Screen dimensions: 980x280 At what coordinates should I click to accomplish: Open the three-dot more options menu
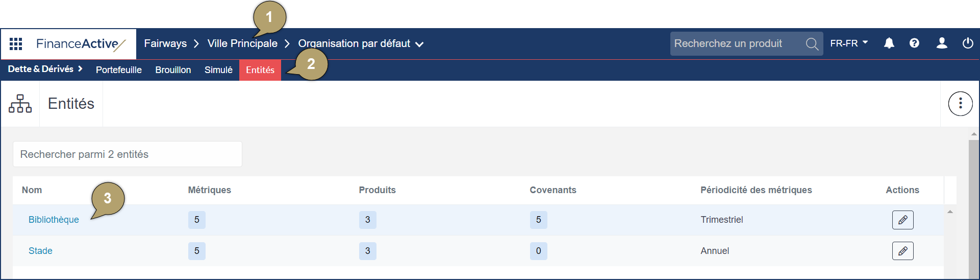pyautogui.click(x=960, y=104)
